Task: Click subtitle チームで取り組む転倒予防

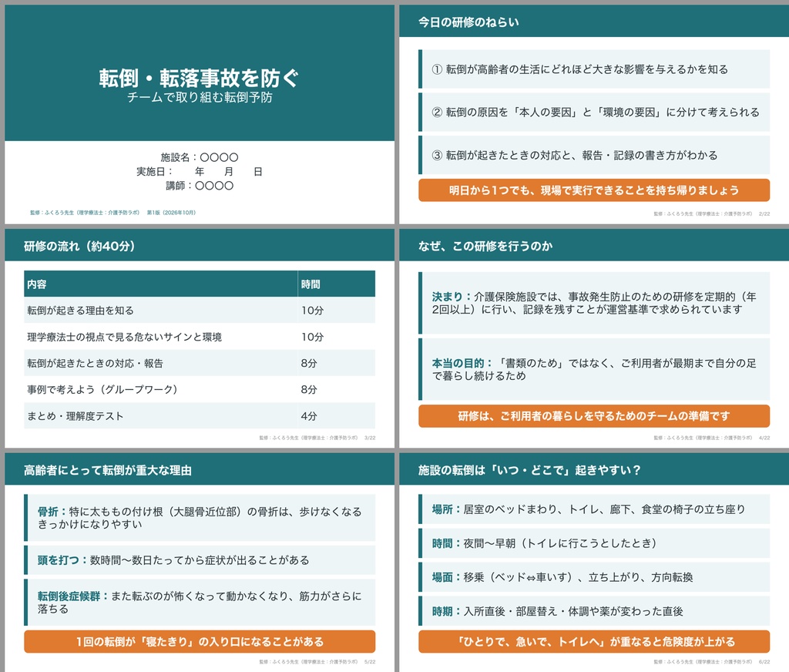Action: (200, 97)
